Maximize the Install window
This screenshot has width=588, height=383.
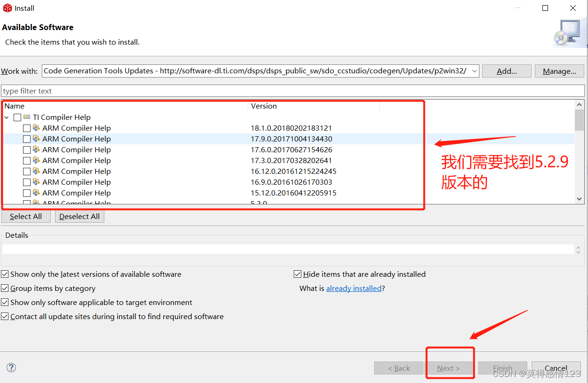coord(545,8)
